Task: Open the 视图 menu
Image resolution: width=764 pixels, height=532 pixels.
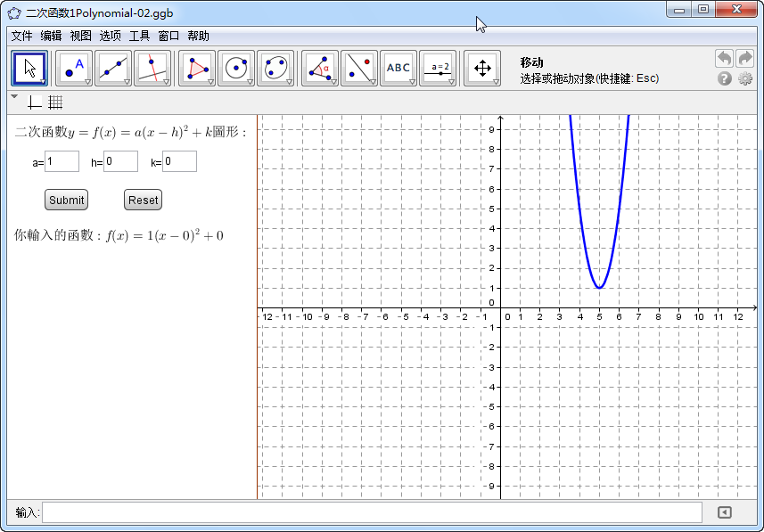Action: pos(80,36)
